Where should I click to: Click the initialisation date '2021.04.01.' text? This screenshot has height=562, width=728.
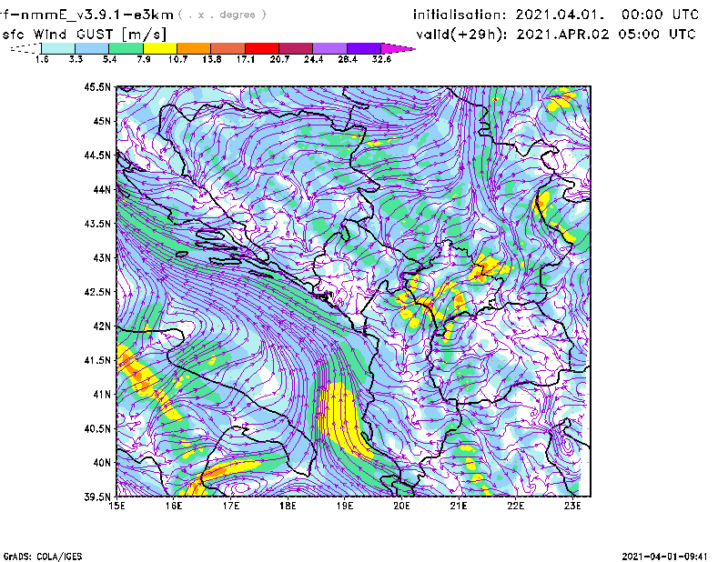tap(561, 15)
